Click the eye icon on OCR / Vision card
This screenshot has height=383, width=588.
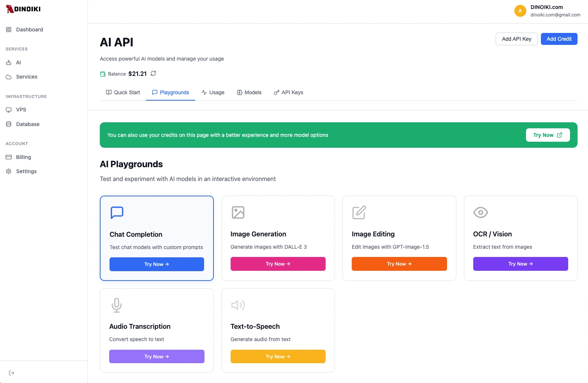[480, 212]
